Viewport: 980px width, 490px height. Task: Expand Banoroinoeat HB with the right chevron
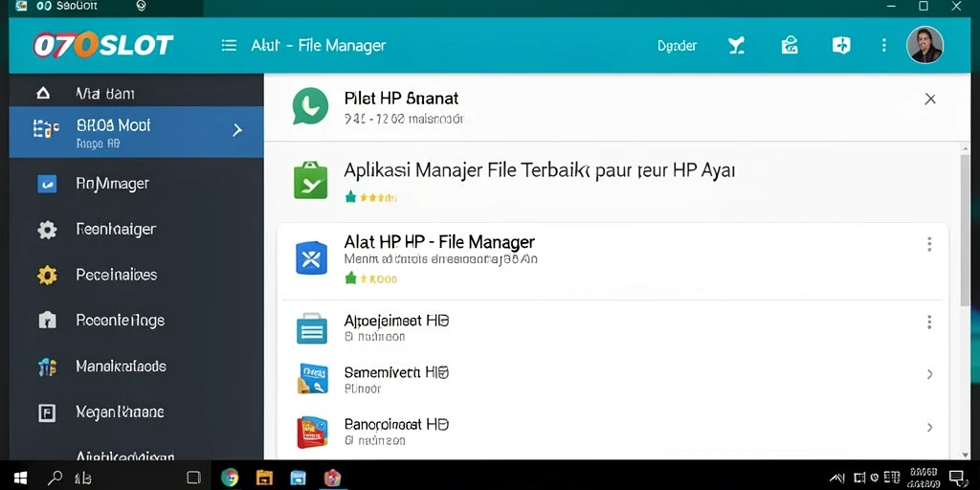point(929,428)
